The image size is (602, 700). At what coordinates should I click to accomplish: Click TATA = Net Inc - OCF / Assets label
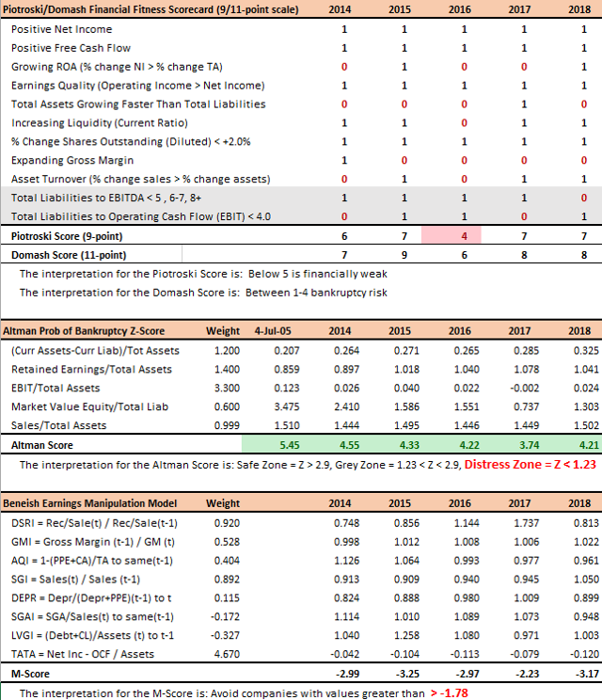[83, 654]
